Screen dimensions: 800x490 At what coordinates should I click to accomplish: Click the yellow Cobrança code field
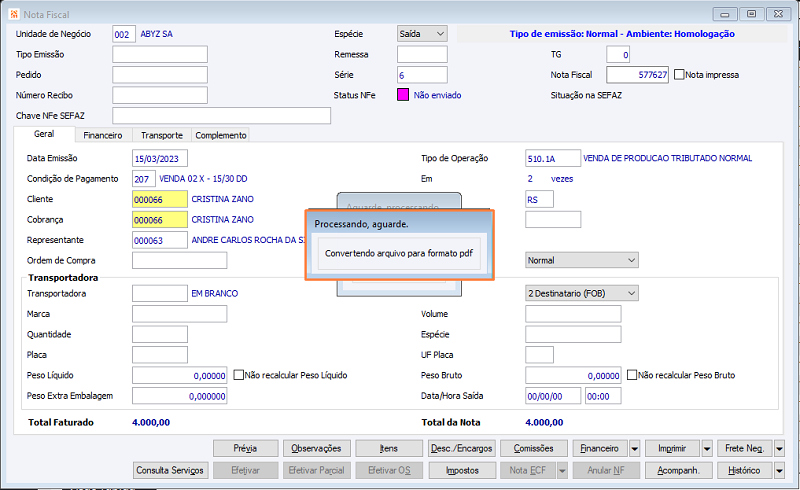[160, 219]
